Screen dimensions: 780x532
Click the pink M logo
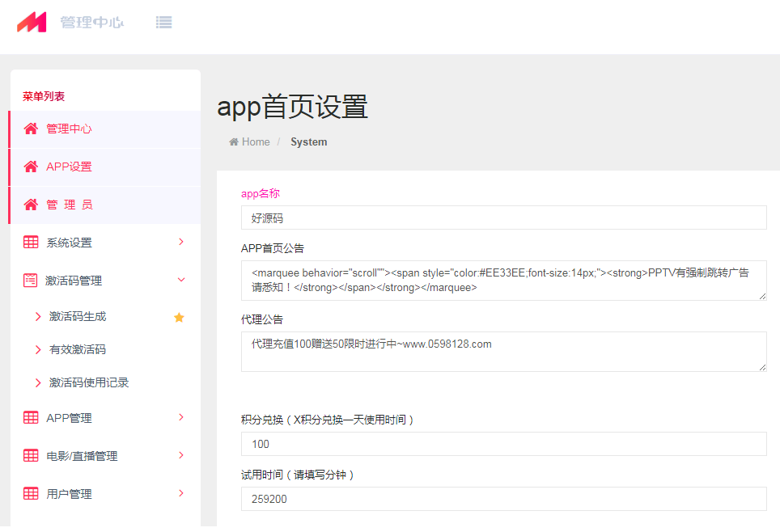[32, 23]
